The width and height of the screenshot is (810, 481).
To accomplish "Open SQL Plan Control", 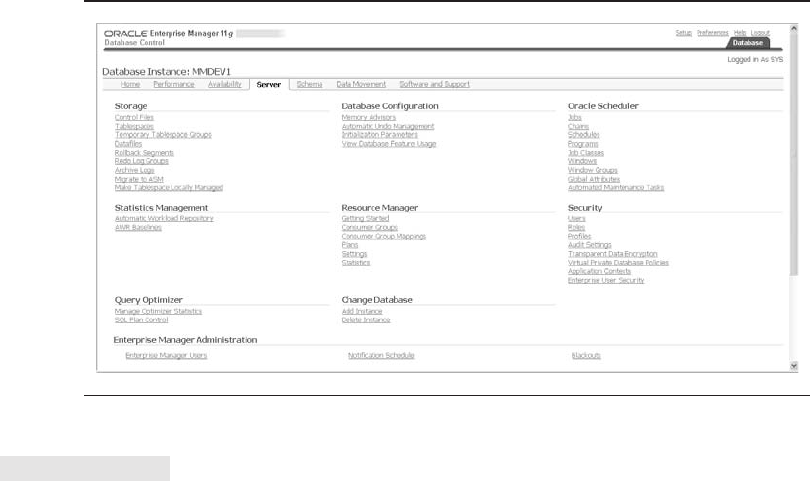I will coord(142,320).
